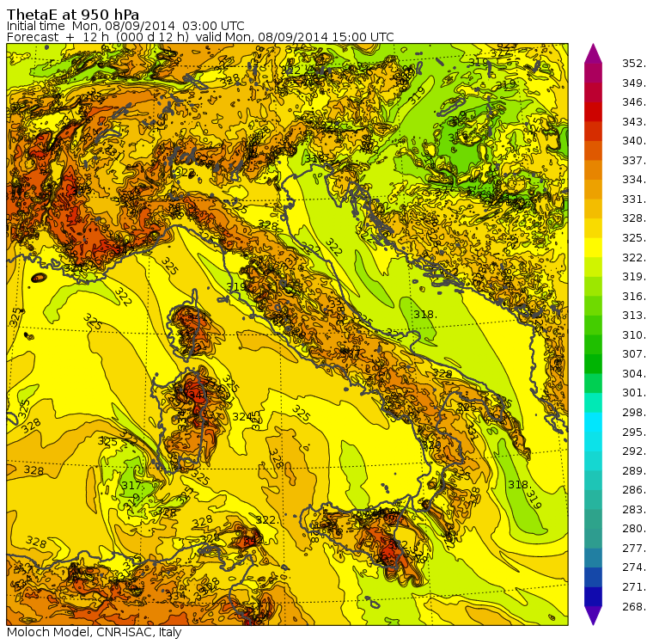This screenshot has width=653, height=644.
Task: Pick the magenta colorbar band between 349 and 352
Action: pyautogui.click(x=593, y=73)
